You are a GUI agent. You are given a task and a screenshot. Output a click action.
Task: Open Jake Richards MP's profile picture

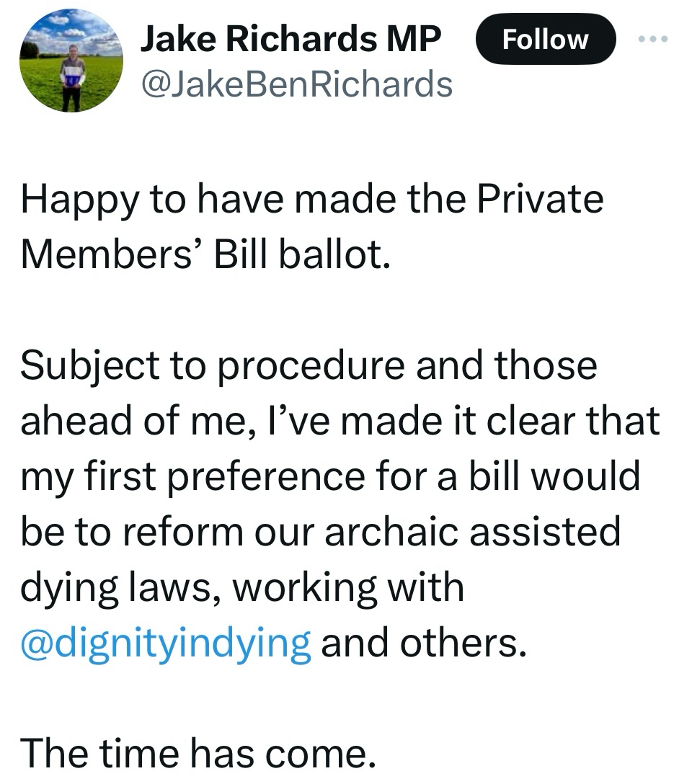pos(71,61)
